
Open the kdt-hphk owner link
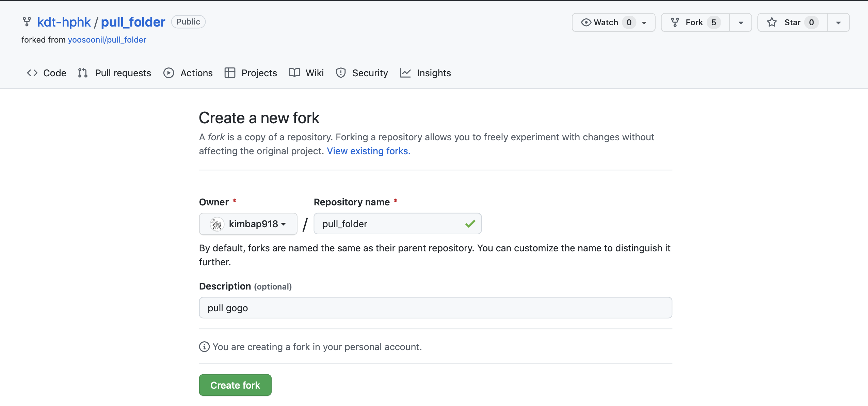64,22
